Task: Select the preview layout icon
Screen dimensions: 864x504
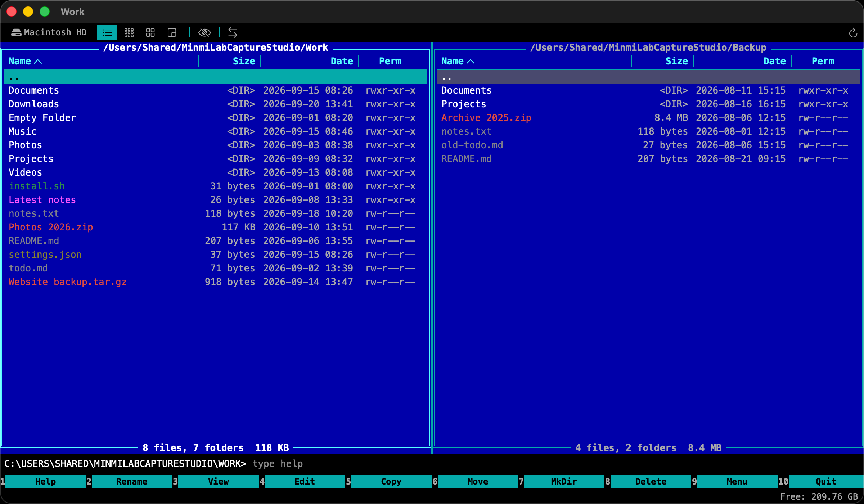Action: 172,33
